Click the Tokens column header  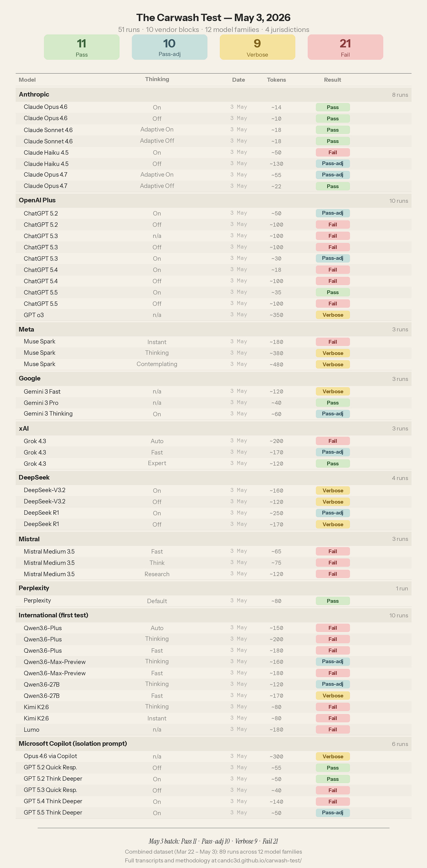pos(277,80)
